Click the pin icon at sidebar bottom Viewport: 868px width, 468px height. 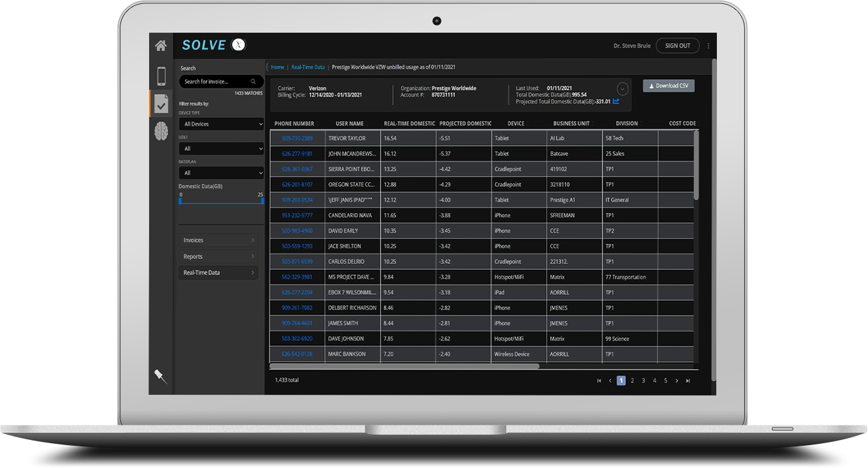[x=160, y=376]
